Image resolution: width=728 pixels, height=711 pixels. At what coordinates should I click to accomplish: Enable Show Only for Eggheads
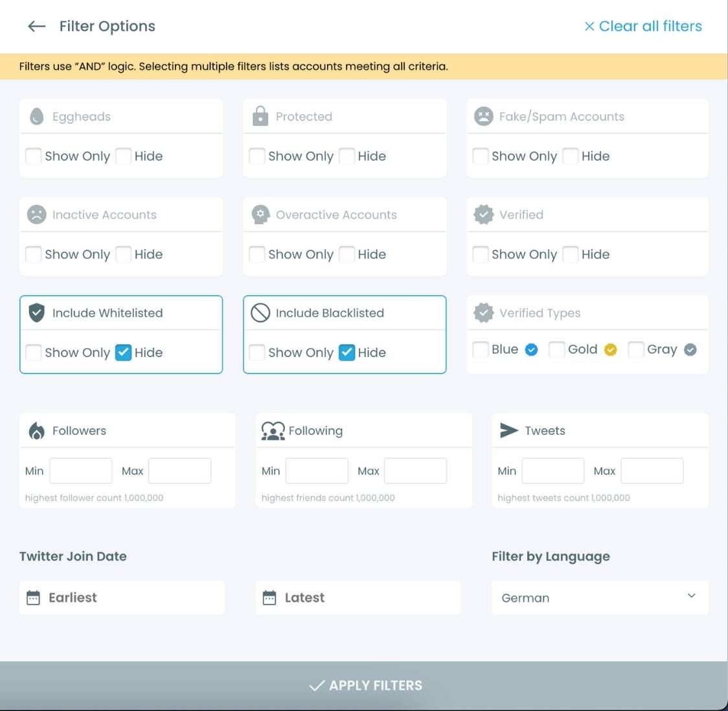click(33, 156)
